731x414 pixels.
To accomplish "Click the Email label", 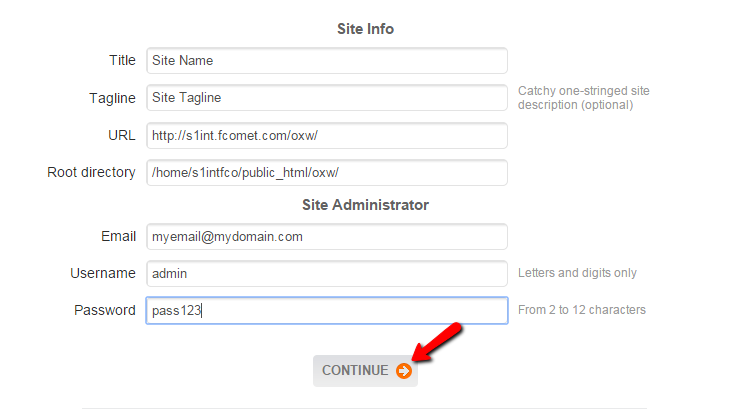I will click(x=118, y=237).
